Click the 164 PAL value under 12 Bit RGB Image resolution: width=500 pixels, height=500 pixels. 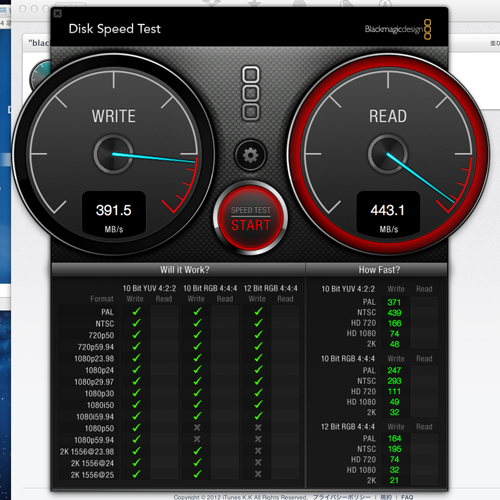[x=394, y=439]
